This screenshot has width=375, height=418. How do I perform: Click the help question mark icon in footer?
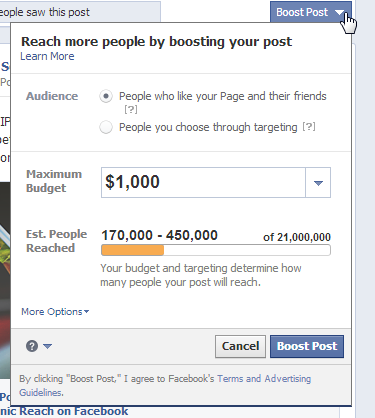point(32,346)
